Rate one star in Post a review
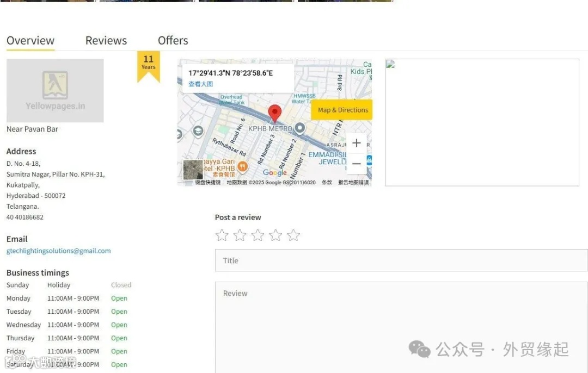Viewport: 588px width, 373px height. [222, 235]
